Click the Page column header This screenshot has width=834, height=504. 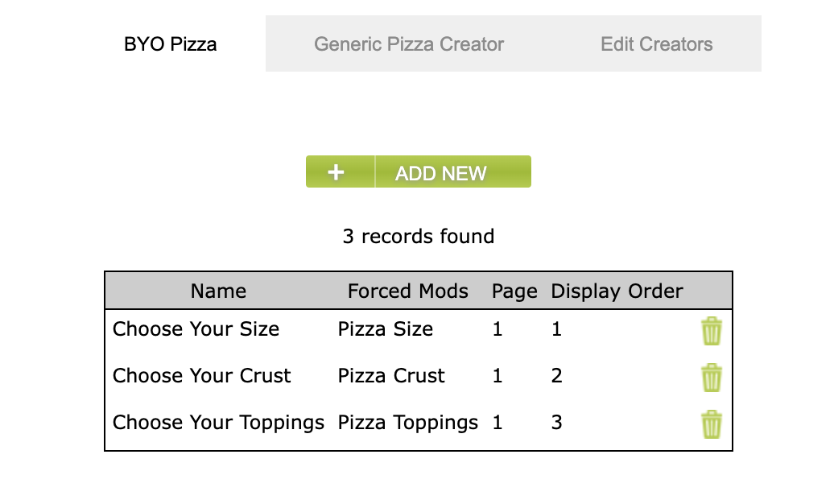(x=514, y=291)
